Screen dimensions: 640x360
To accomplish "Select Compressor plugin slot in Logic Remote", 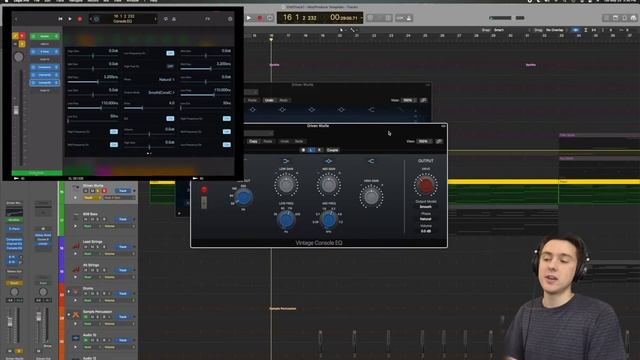I will click(x=44, y=67).
